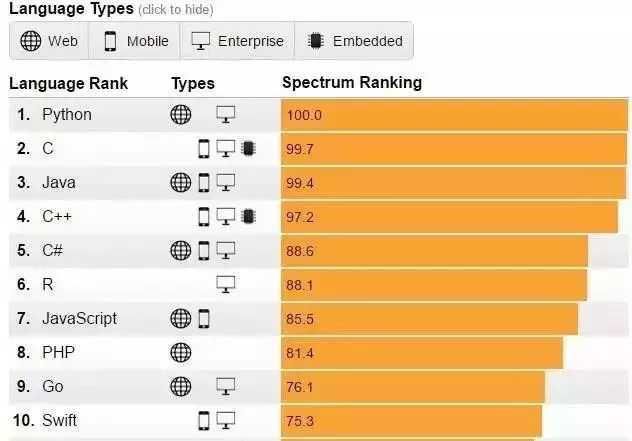
Task: Click the monitor icon in R row
Action: tap(226, 284)
